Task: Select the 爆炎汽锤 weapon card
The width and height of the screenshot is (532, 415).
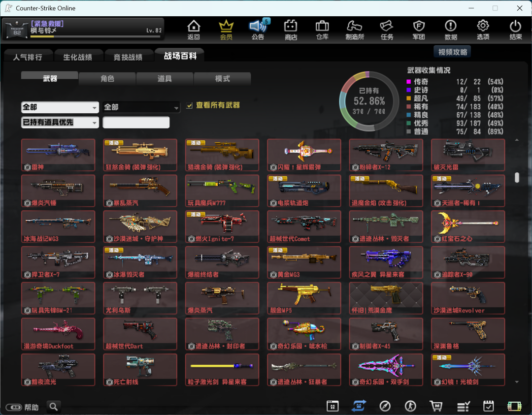Action: click(58, 191)
